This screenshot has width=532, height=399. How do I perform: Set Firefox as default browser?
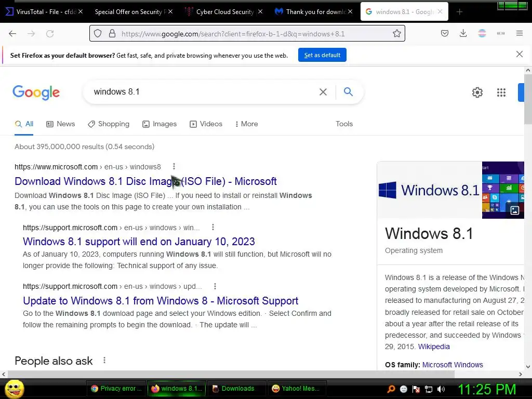(322, 55)
